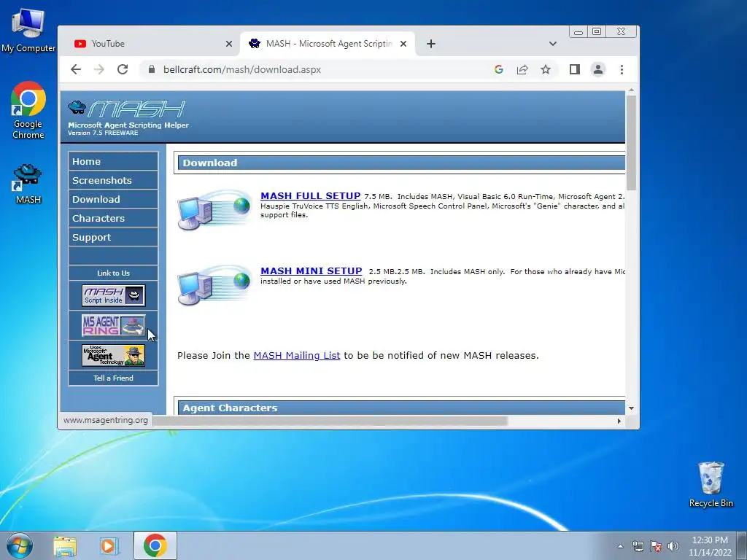Viewport: 747px width, 560px height.
Task: Click Tell a Friend in sidebar
Action: [x=113, y=378]
